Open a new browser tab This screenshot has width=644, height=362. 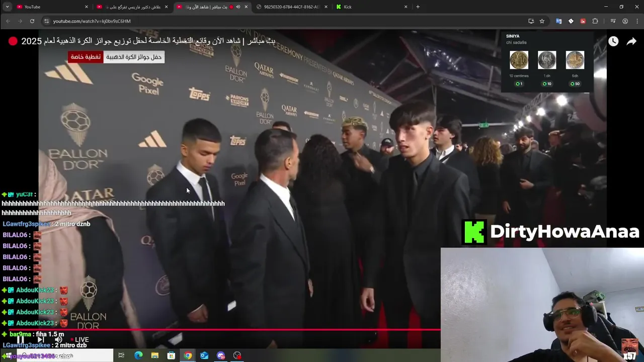pos(418,7)
